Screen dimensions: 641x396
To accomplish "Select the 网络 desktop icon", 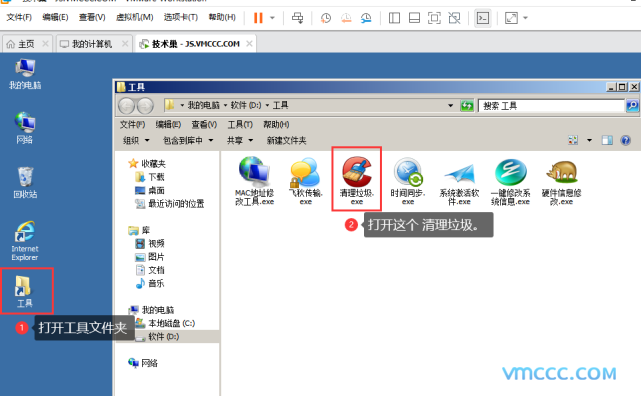I will pyautogui.click(x=25, y=128).
